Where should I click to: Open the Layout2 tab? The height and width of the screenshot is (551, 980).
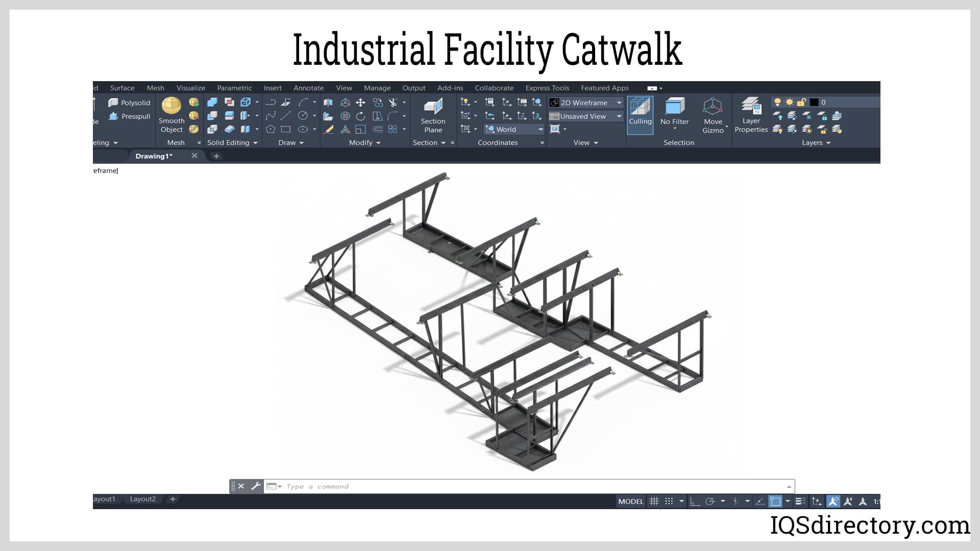point(143,499)
